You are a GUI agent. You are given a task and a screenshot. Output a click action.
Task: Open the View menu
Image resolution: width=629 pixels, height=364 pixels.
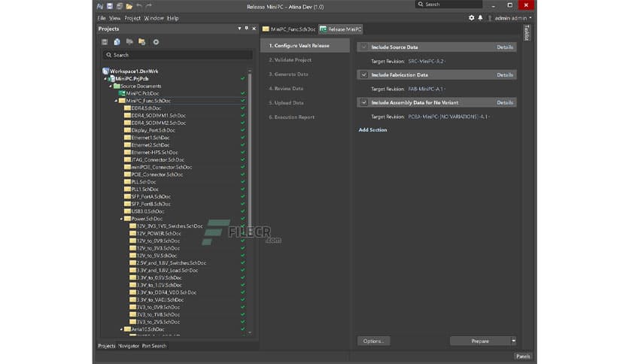114,18
